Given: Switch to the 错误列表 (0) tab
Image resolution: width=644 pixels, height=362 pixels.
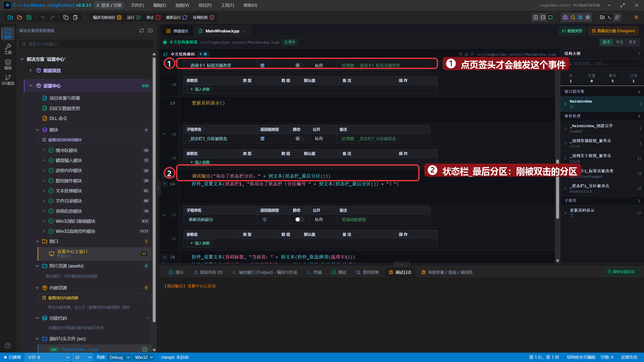Looking at the screenshot, I should (208, 272).
